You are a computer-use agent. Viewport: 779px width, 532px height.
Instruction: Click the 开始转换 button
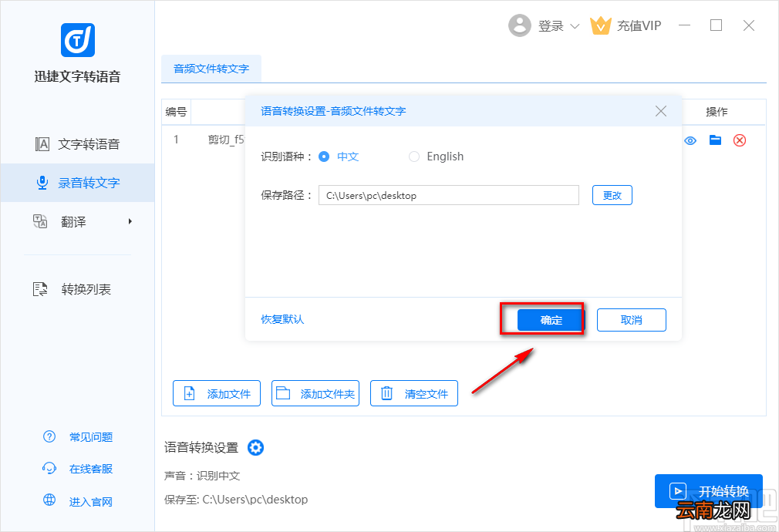coord(709,491)
